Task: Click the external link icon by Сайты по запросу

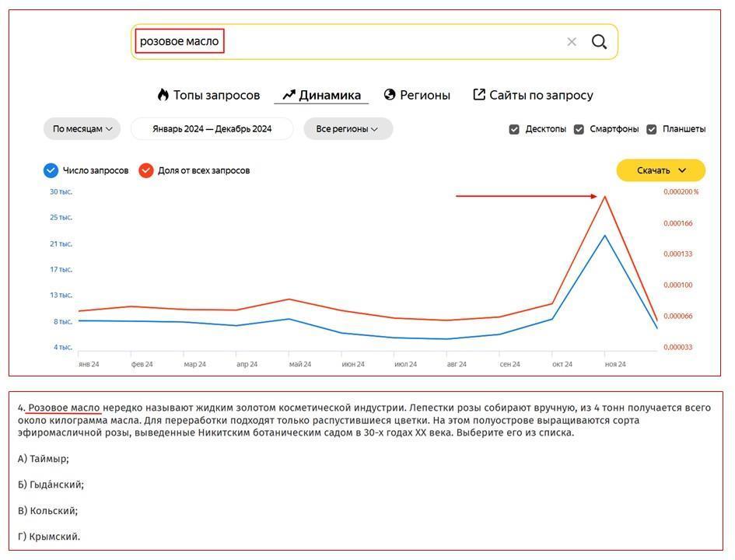Action: click(480, 94)
